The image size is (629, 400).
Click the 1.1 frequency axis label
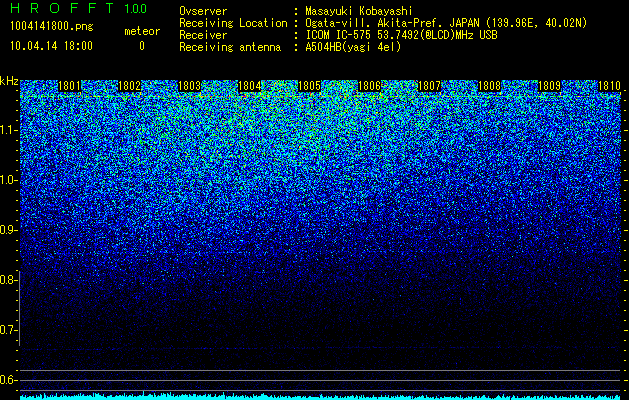(8, 130)
